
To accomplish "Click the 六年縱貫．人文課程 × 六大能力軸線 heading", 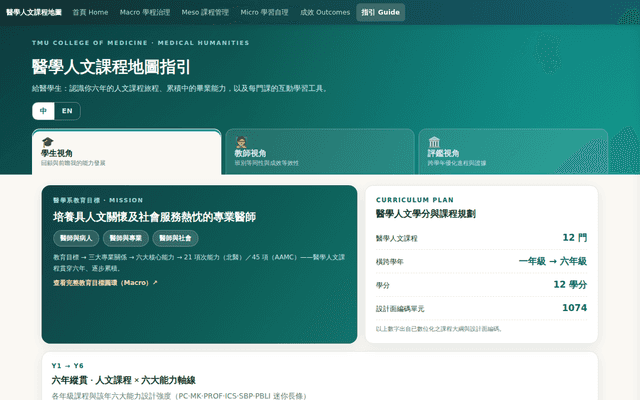I will pos(123,380).
